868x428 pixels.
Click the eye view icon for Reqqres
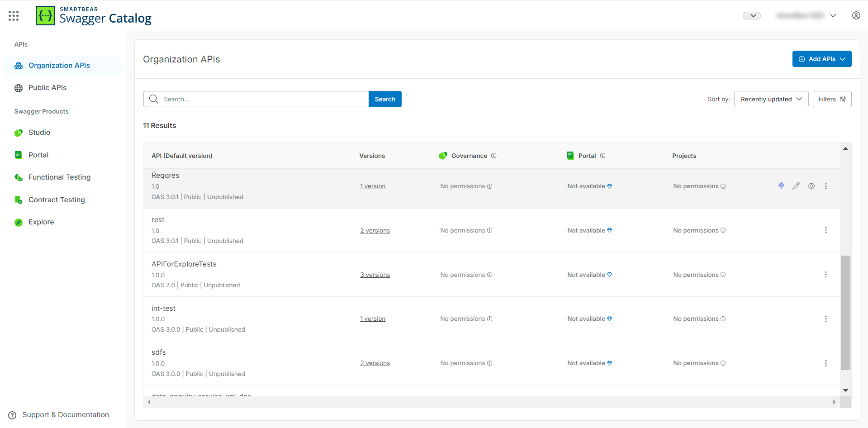(x=811, y=186)
